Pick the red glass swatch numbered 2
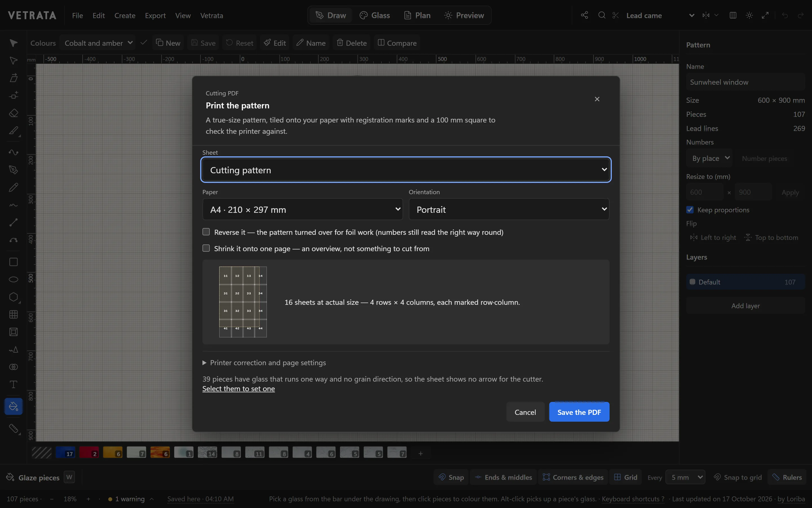The height and width of the screenshot is (508, 812). point(89,453)
